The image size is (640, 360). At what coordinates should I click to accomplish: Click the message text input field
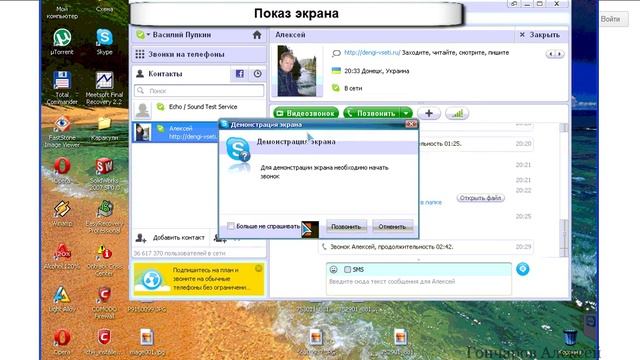tap(419, 285)
